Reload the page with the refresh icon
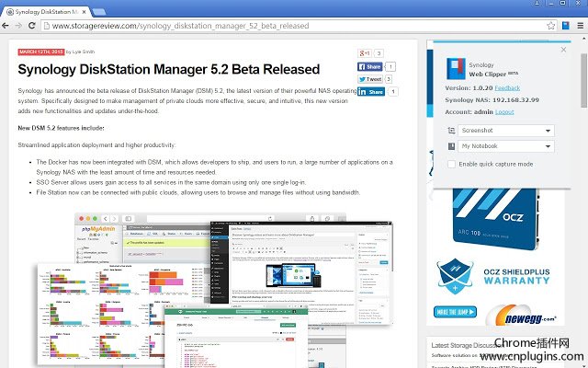The height and width of the screenshot is (368, 588). [32, 26]
